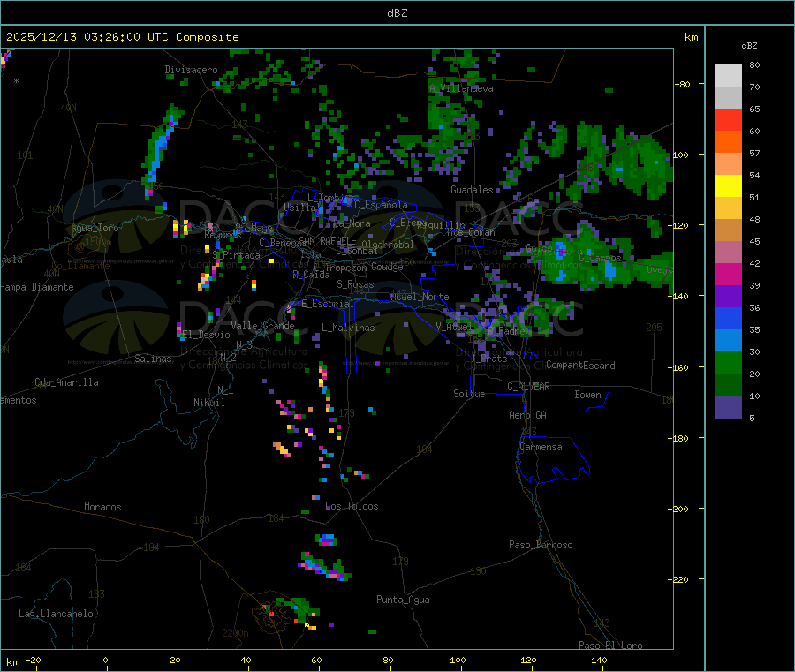The image size is (795, 672).
Task: Click the orange 60-57 dBZ legend swatch
Action: [x=728, y=142]
